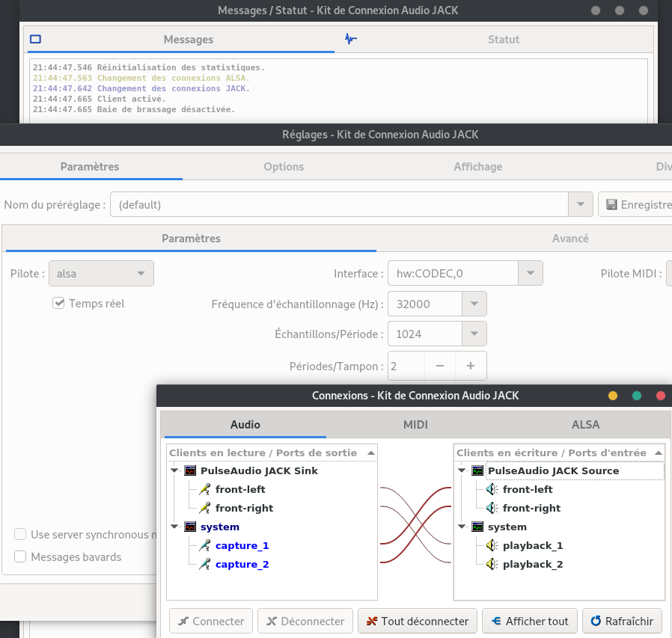Switch to the MIDI connections tab
This screenshot has height=638, width=672.
click(415, 425)
